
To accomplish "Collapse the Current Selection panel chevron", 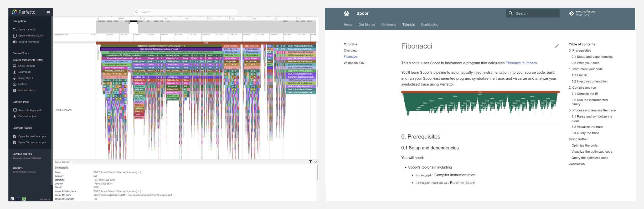I will tap(316, 162).
